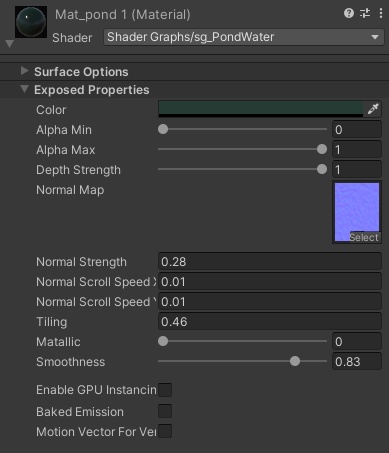Click the Mat_pond 1 (Material) title

[x=123, y=15]
